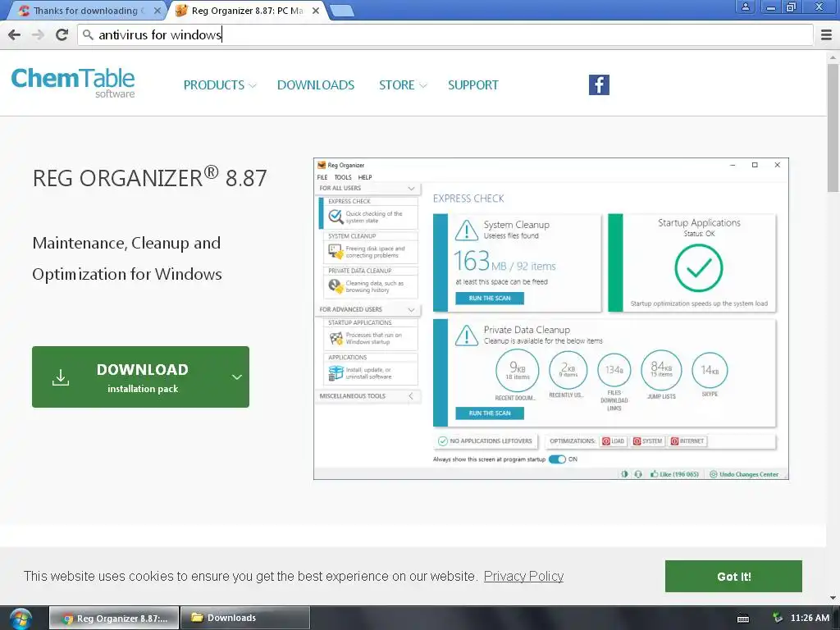Expand the Miscellaneous Tools section
840x630 pixels.
tap(411, 396)
